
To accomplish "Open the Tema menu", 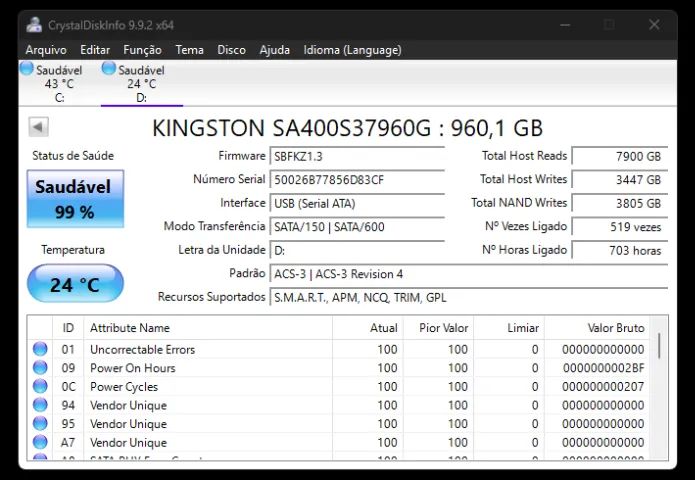I will click(x=189, y=50).
